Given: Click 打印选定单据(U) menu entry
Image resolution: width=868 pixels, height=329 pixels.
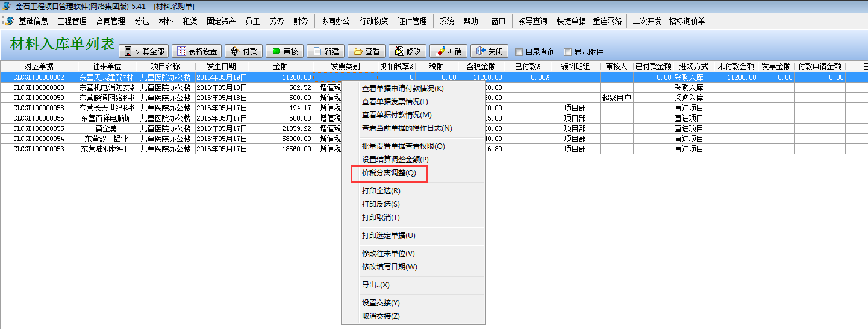Looking at the screenshot, I should pyautogui.click(x=389, y=236).
